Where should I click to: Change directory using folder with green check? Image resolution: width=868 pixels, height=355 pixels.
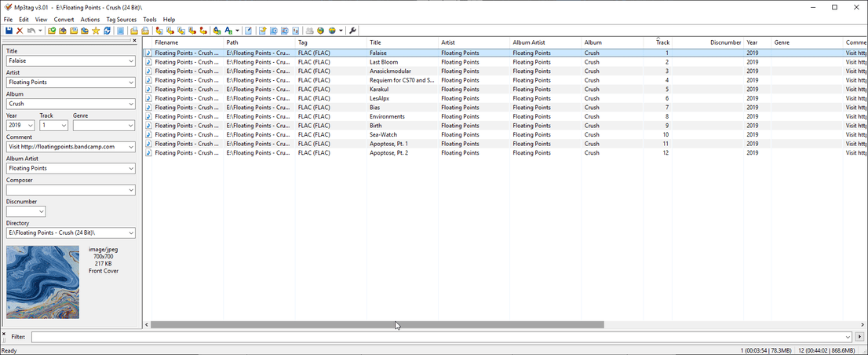pyautogui.click(x=52, y=31)
